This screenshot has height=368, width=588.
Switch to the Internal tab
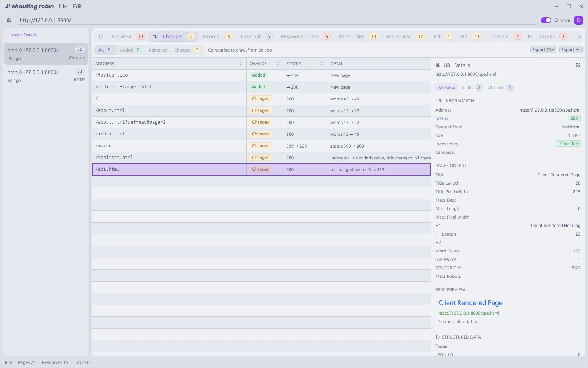pos(218,36)
